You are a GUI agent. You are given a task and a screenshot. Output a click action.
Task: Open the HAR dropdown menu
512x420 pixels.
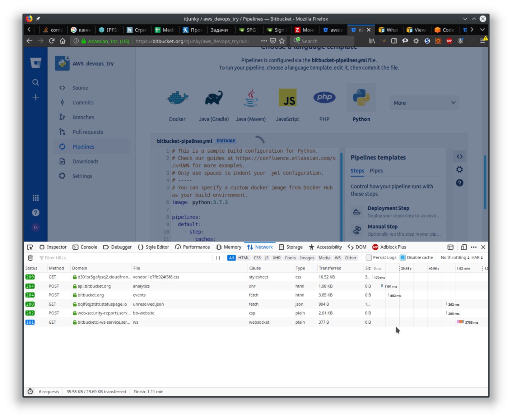tap(477, 258)
